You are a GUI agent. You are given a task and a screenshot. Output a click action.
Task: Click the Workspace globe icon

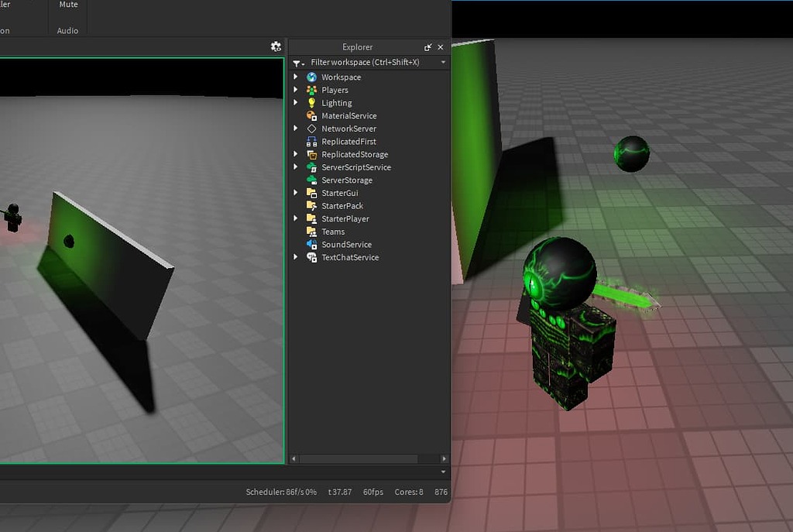click(x=311, y=77)
